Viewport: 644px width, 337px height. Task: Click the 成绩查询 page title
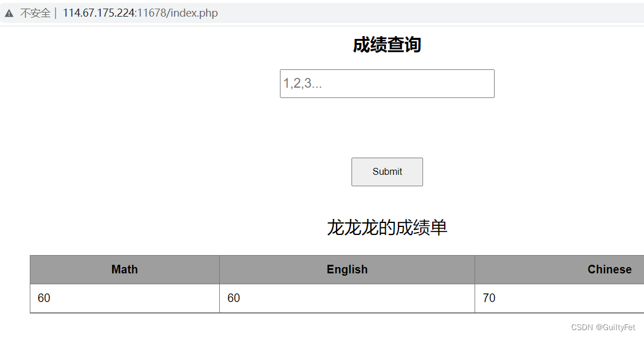[x=387, y=45]
